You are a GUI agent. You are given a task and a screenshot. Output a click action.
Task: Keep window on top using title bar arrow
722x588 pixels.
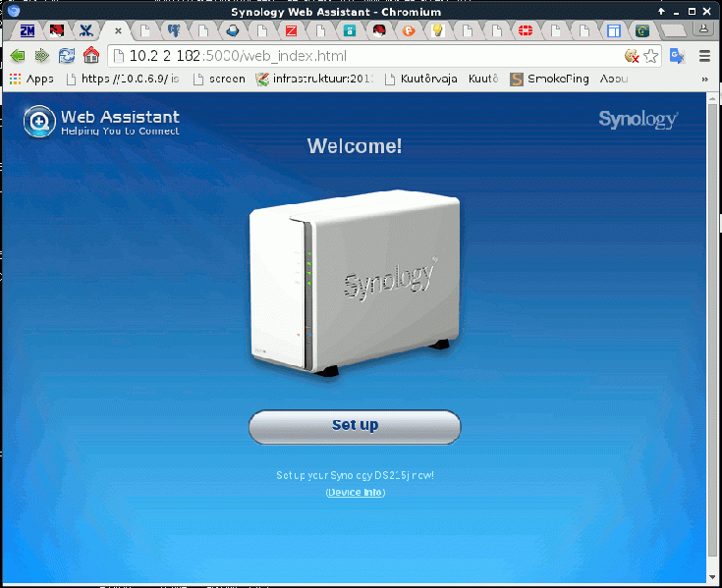pyautogui.click(x=661, y=12)
